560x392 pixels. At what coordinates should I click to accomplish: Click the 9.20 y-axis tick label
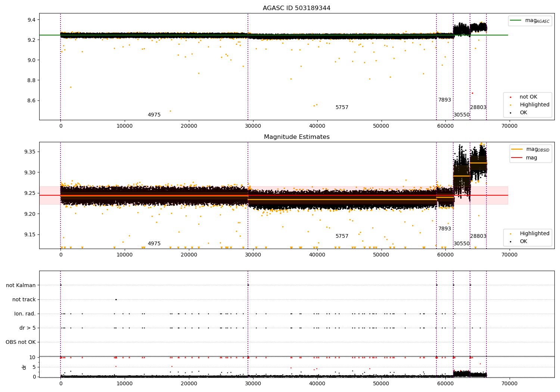tap(30, 214)
